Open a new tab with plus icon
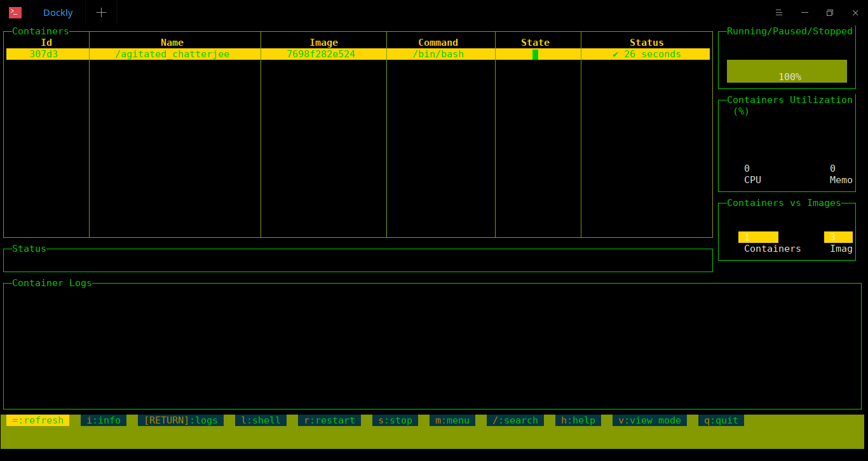The height and width of the screenshot is (461, 868). tap(101, 13)
